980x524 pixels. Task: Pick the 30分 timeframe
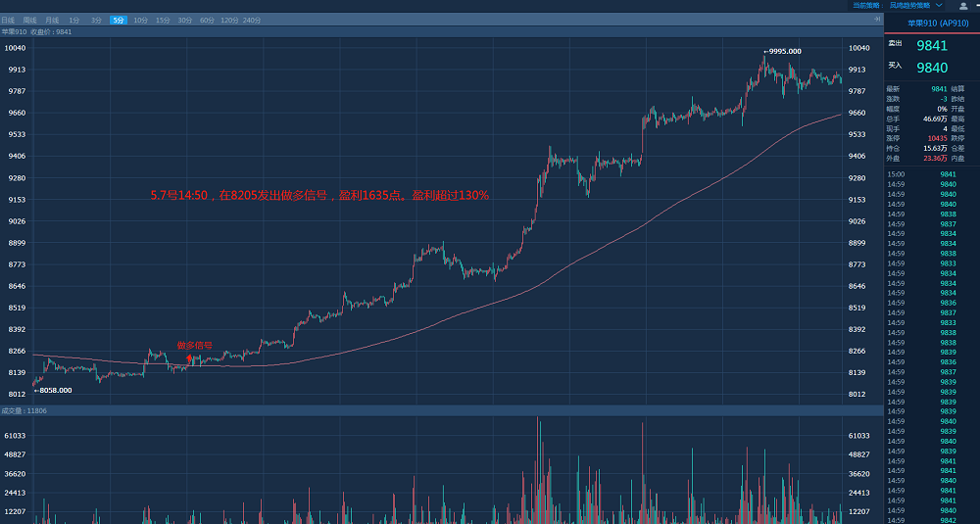coord(184,20)
